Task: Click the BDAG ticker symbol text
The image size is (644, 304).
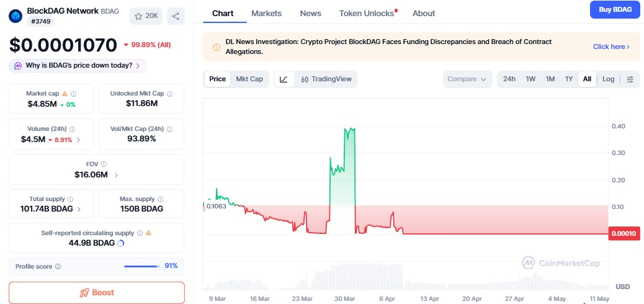Action: coord(110,11)
